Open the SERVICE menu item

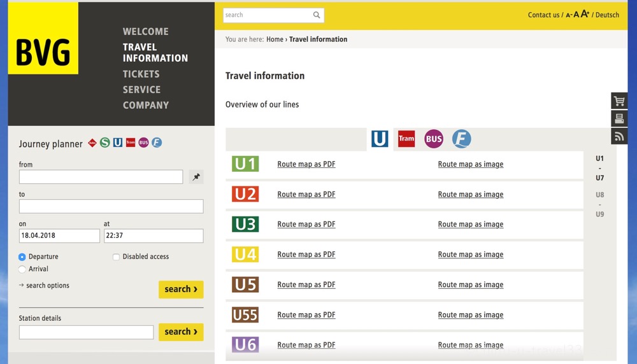[141, 89]
